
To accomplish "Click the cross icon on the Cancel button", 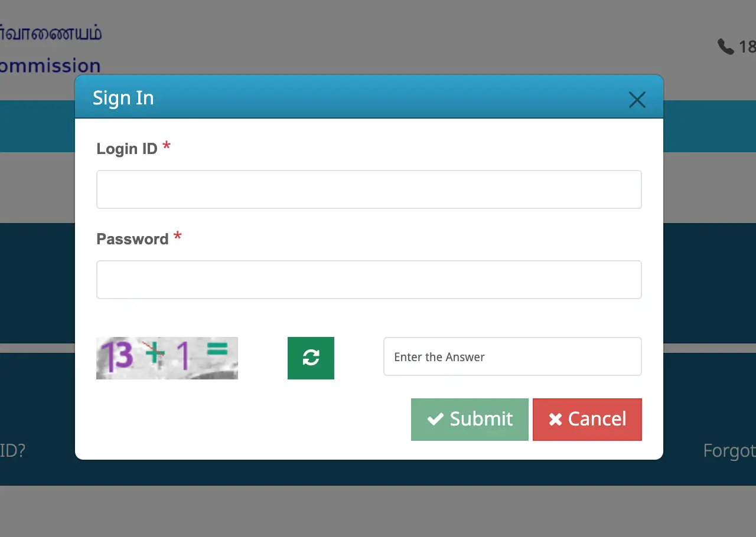I will click(555, 419).
